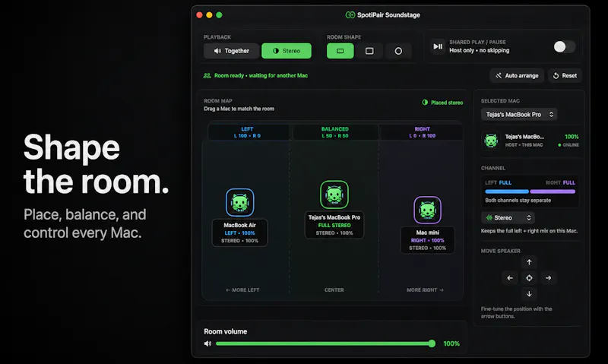Viewport: 608px width, 364px height.
Task: Move speaker down with arrow button
Action: click(529, 294)
